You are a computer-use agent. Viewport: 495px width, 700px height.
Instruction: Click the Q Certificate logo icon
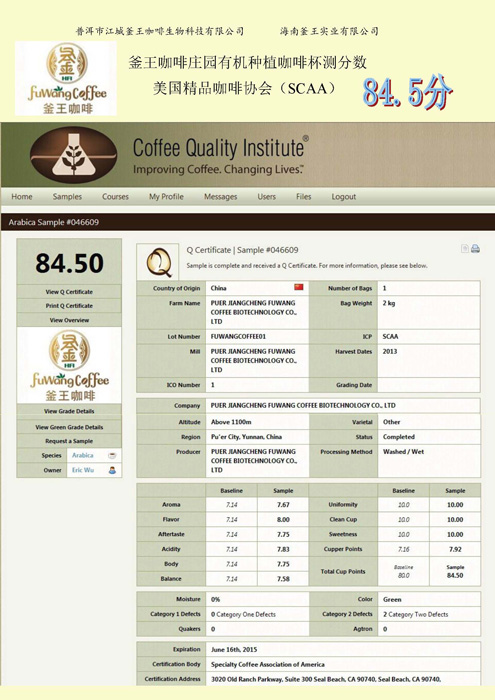click(x=159, y=262)
